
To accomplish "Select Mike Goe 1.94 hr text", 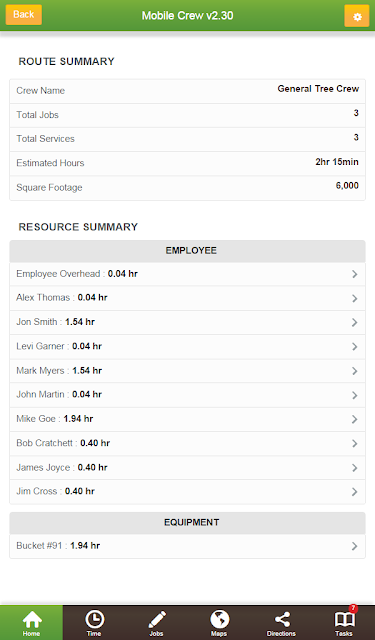I will [55, 419].
